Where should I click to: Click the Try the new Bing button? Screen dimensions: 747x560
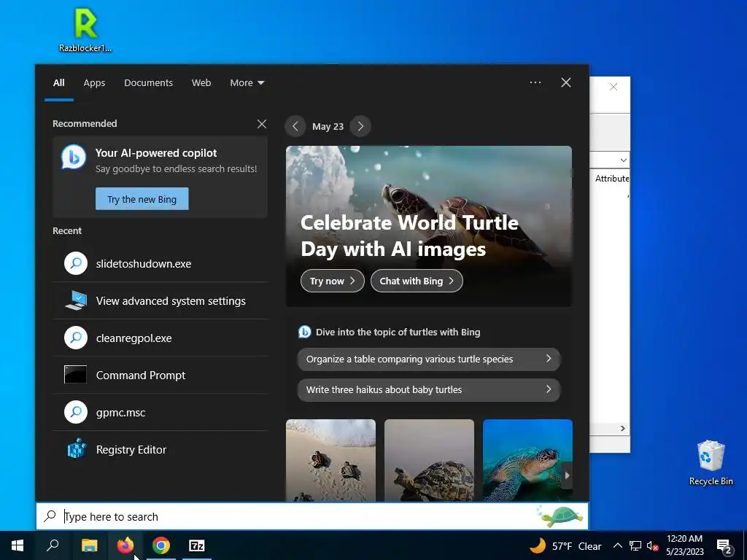point(142,199)
